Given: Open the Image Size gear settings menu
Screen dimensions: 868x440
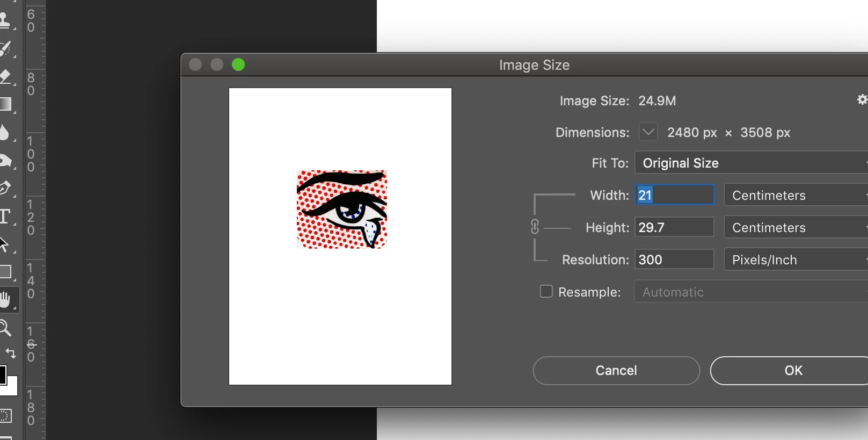Looking at the screenshot, I should coord(862,99).
